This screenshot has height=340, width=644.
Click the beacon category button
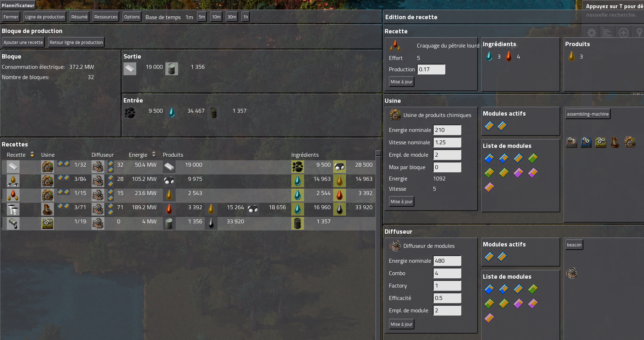point(574,245)
